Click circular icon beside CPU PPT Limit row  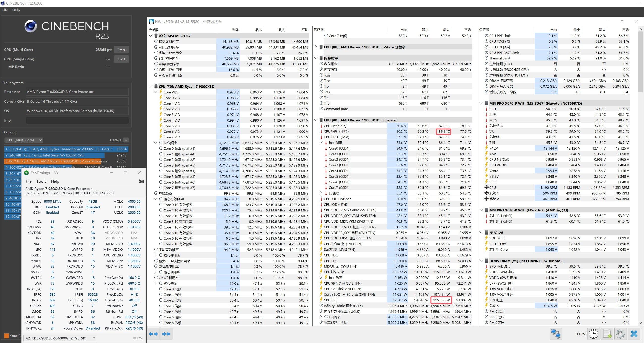pos(486,36)
